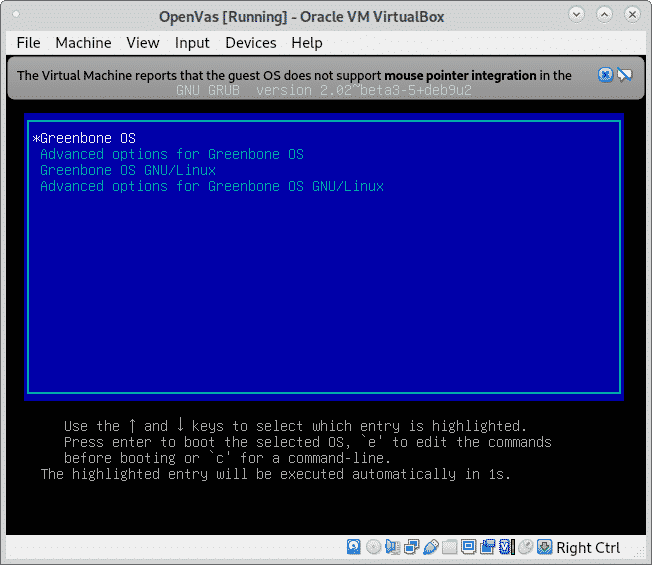Click the don't-show-again notification icon

point(625,75)
